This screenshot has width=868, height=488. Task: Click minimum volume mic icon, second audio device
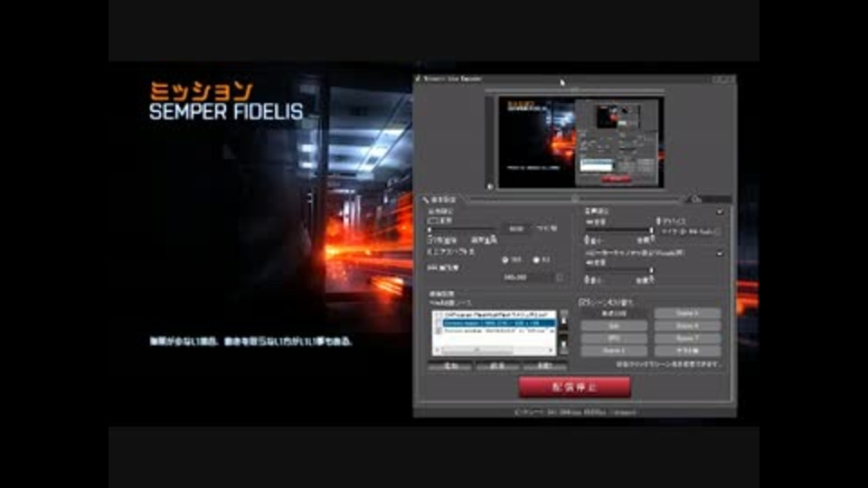(587, 280)
